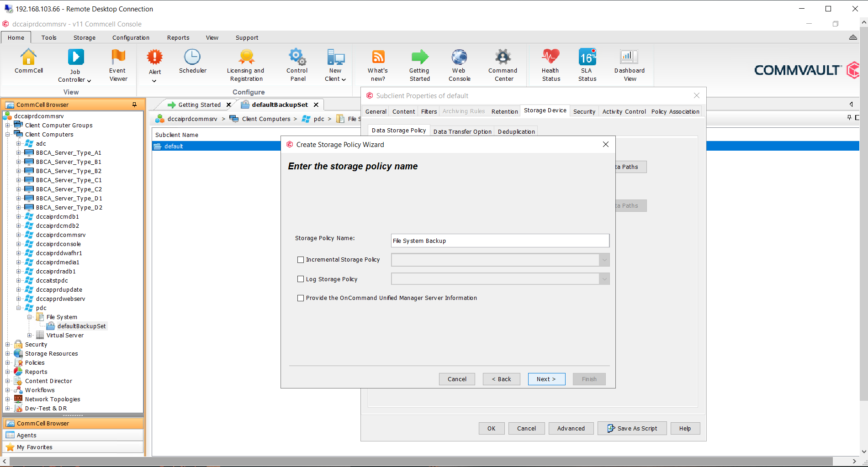Open the Incremental Storage Policy dropdown
This screenshot has height=467, width=868.
[604, 260]
